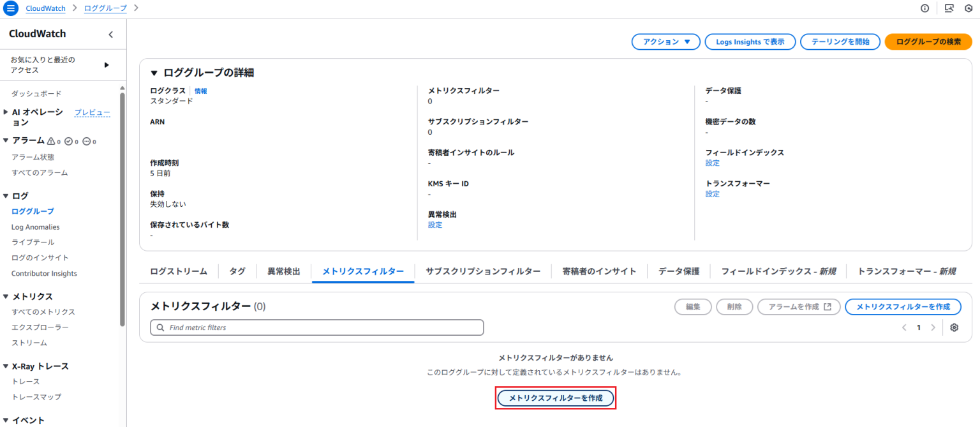This screenshot has width=980, height=427.
Task: Click the メトリクスフィルターを作成 button
Action: (555, 398)
